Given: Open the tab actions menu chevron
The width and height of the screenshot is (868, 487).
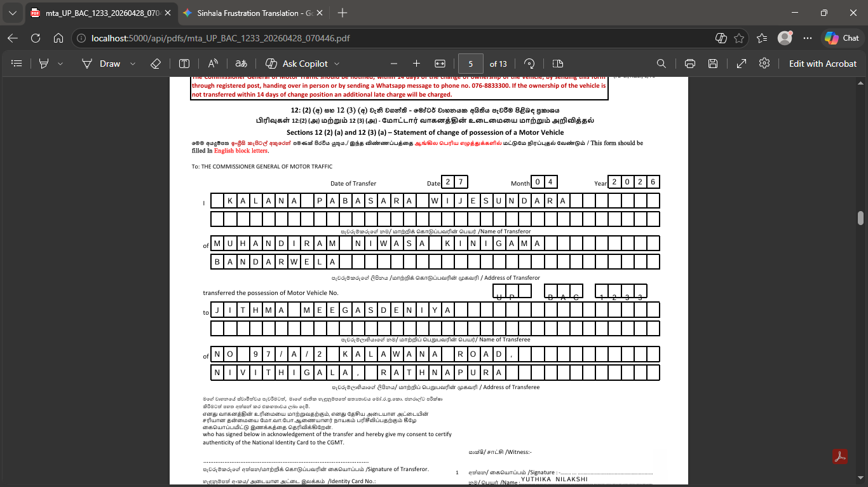Looking at the screenshot, I should coord(13,13).
